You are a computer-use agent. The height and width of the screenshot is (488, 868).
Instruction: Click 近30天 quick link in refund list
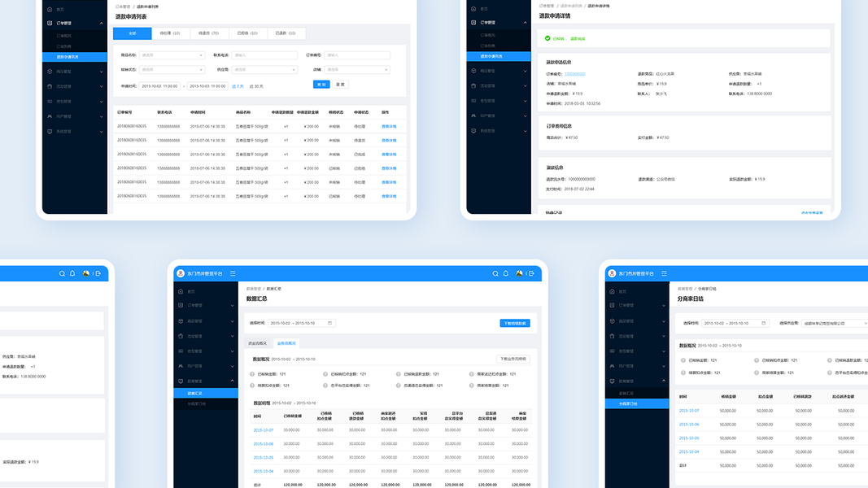point(256,86)
